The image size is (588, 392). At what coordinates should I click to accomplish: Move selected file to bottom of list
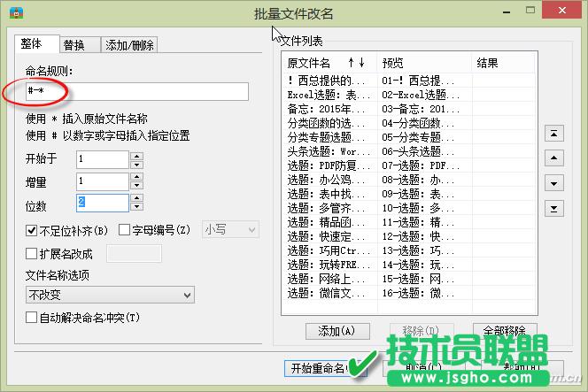[x=553, y=208]
